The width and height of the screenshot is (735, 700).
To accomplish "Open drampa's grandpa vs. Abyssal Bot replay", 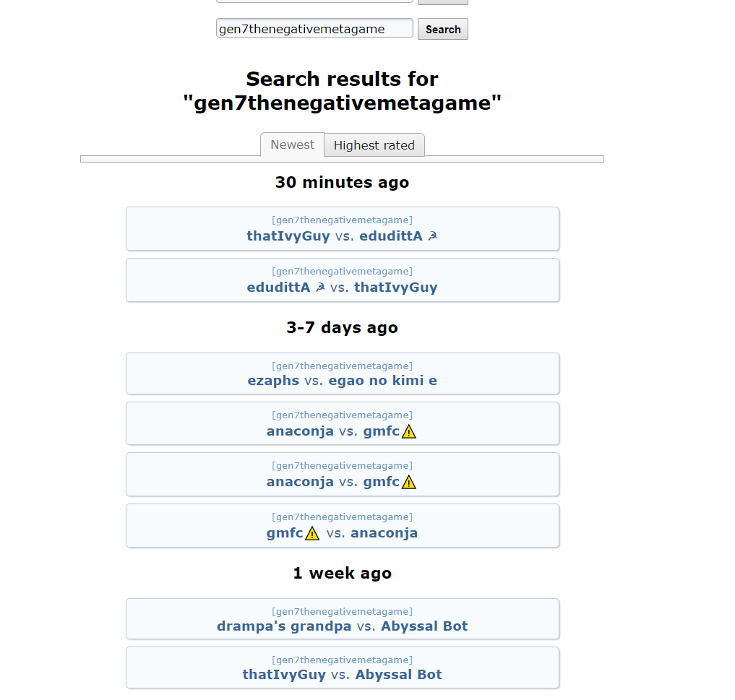I will 342,619.
